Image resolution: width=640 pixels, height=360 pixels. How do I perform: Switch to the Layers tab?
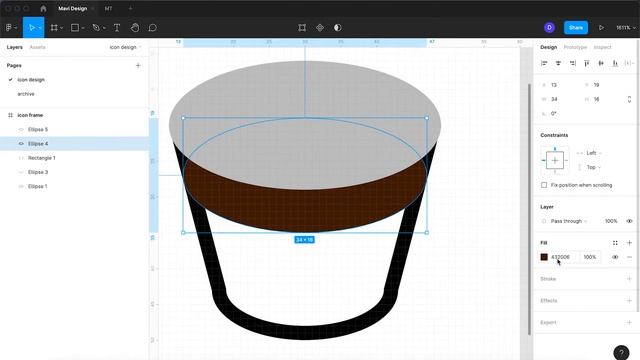coord(14,47)
